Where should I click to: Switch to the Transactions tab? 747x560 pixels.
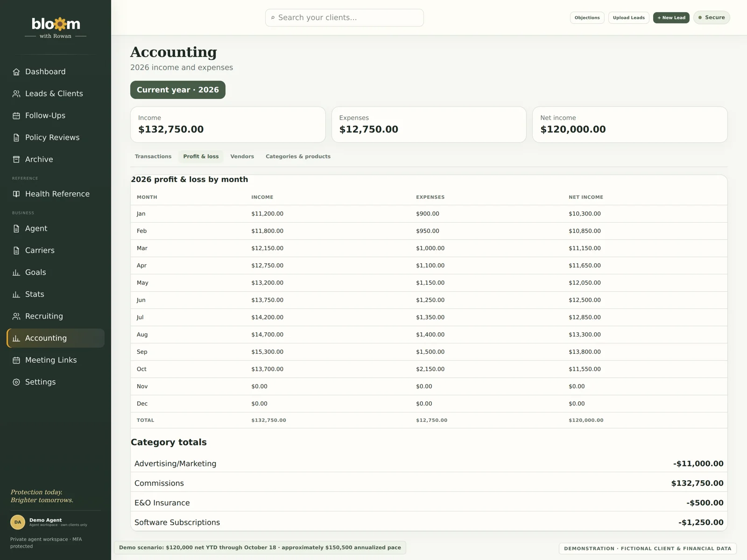[153, 156]
